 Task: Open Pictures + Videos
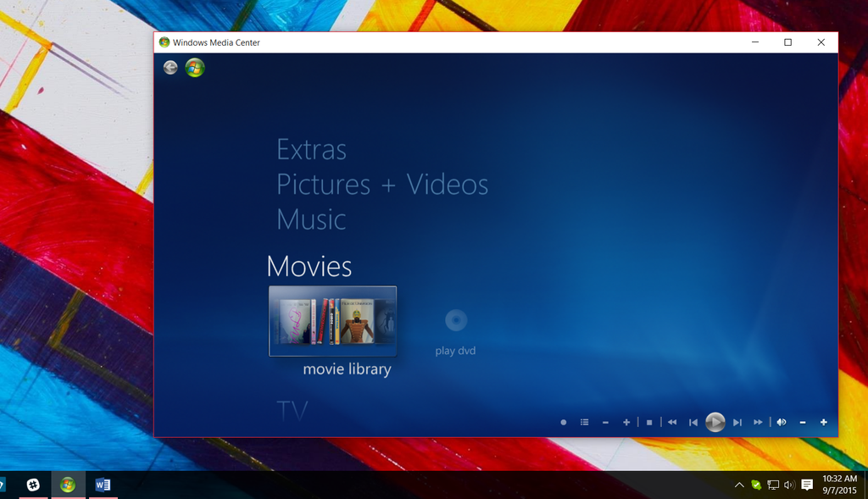(x=381, y=185)
